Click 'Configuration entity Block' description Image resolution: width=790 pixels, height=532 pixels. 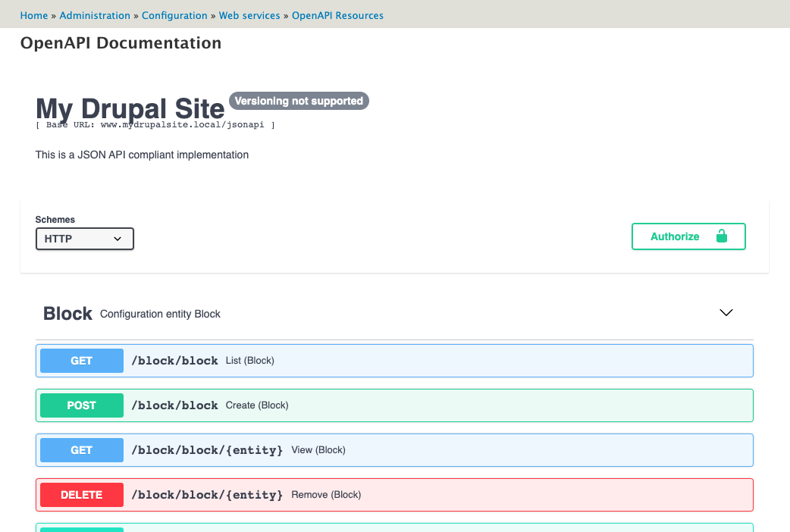click(160, 314)
